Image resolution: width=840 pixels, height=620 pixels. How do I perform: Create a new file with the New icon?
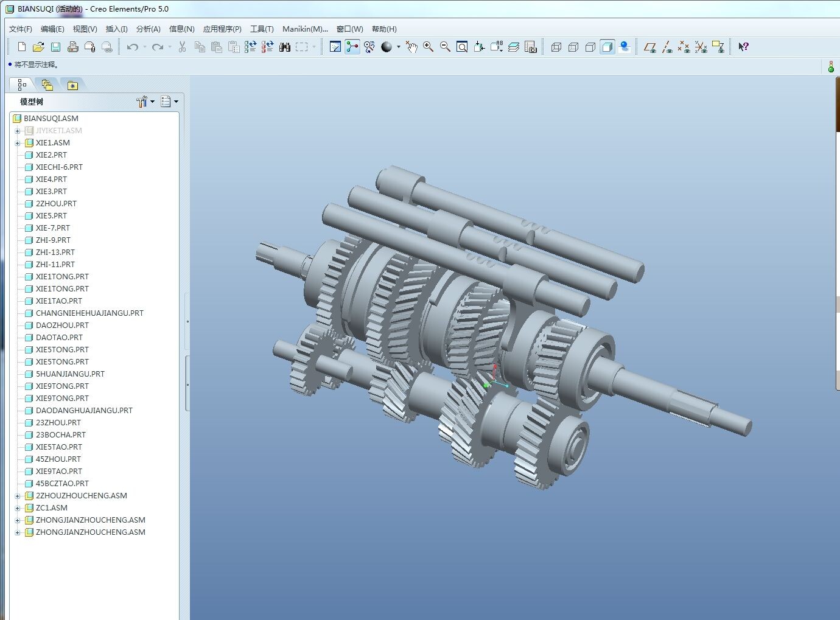click(22, 47)
